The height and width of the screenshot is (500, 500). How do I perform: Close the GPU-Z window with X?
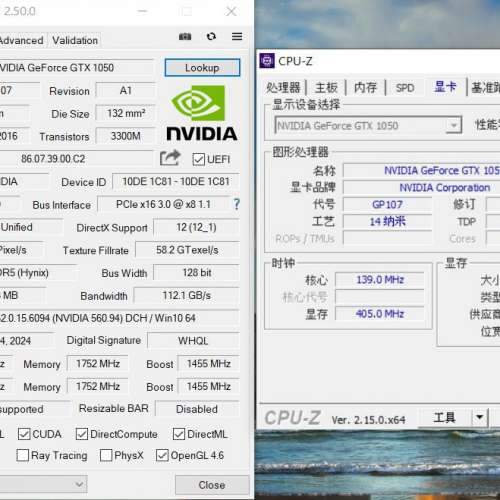coord(231,11)
